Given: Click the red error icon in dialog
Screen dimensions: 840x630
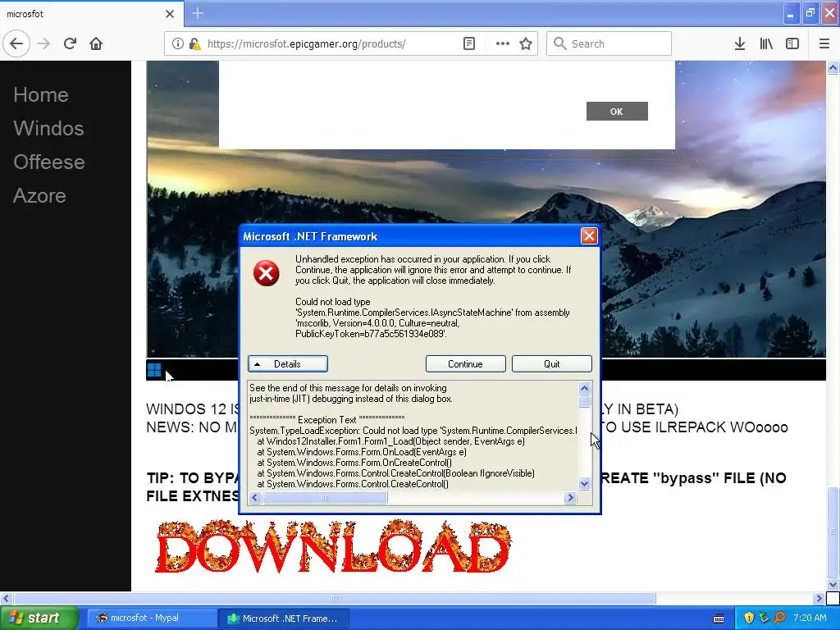Looking at the screenshot, I should tap(267, 273).
